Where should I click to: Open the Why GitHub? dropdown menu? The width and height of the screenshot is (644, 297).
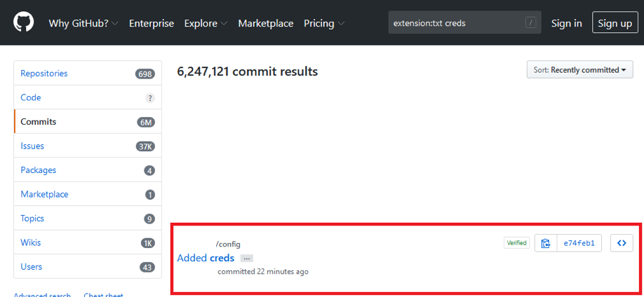point(83,23)
